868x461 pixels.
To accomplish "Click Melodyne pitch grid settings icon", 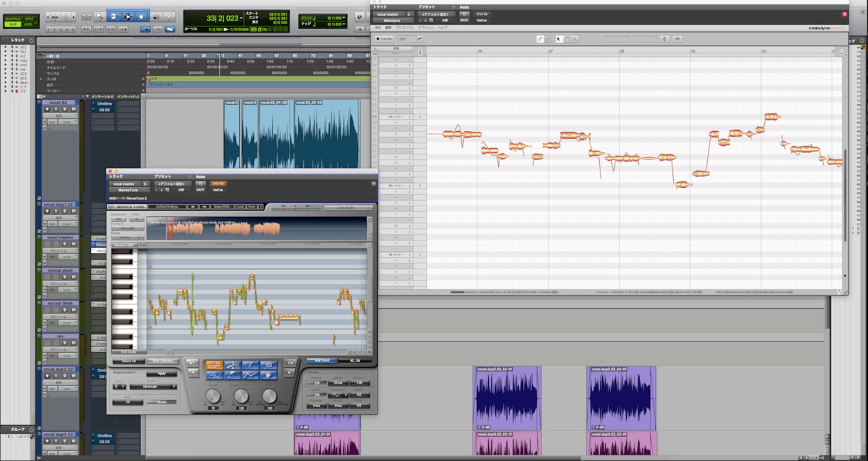I will tap(665, 39).
